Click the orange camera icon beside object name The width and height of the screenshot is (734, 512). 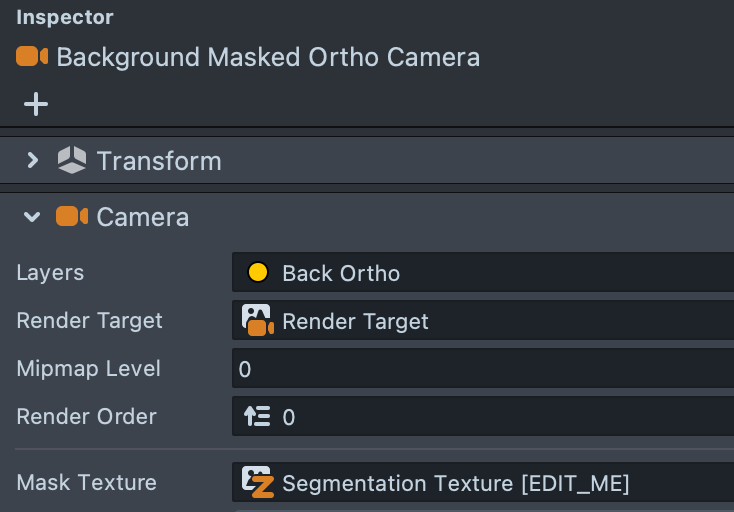[x=32, y=57]
